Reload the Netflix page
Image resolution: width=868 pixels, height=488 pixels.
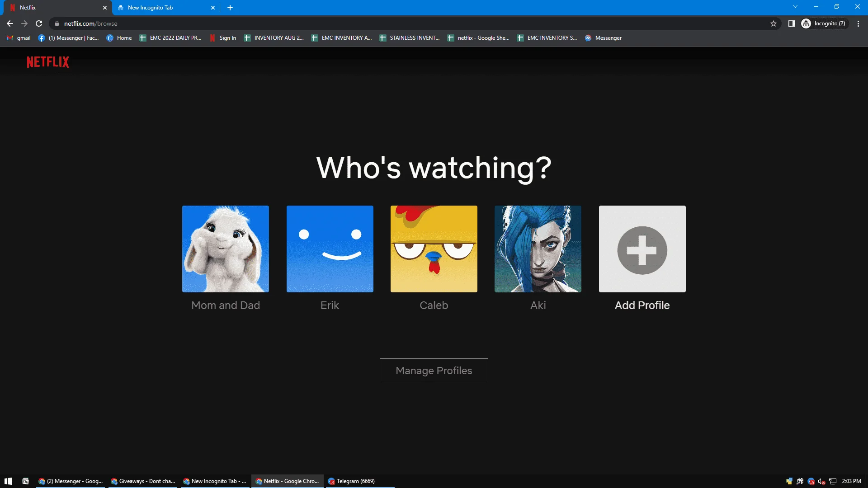39,23
